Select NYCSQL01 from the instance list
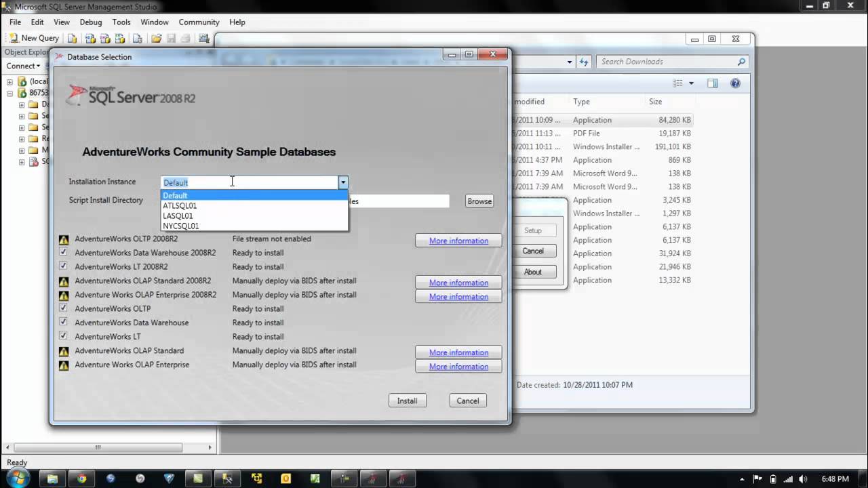This screenshot has width=868, height=488. coord(254,226)
